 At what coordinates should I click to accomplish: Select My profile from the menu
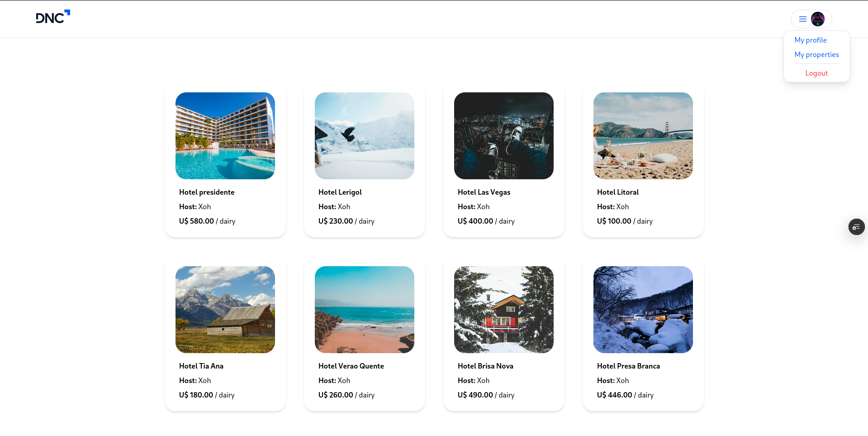click(x=810, y=40)
